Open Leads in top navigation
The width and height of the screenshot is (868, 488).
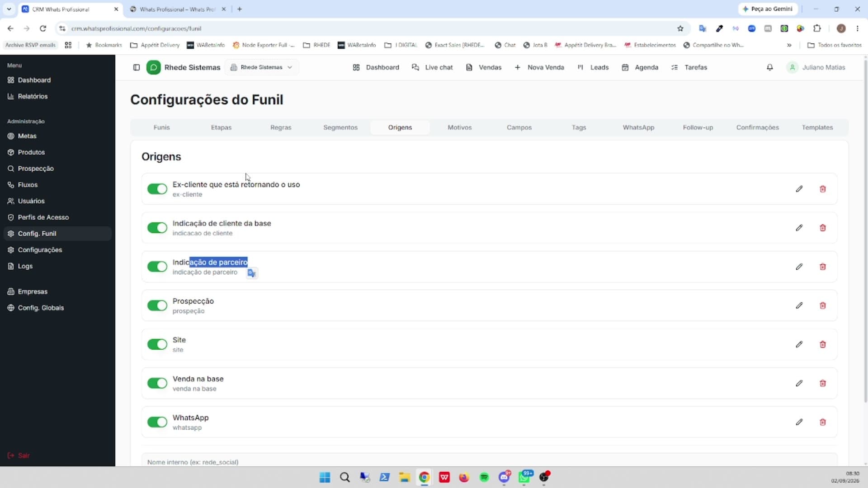click(x=593, y=67)
